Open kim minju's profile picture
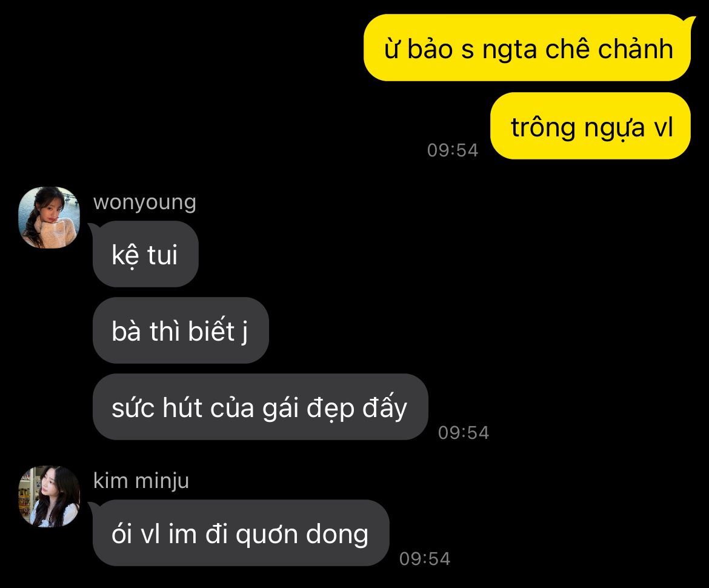Image resolution: width=709 pixels, height=588 pixels. point(49,496)
